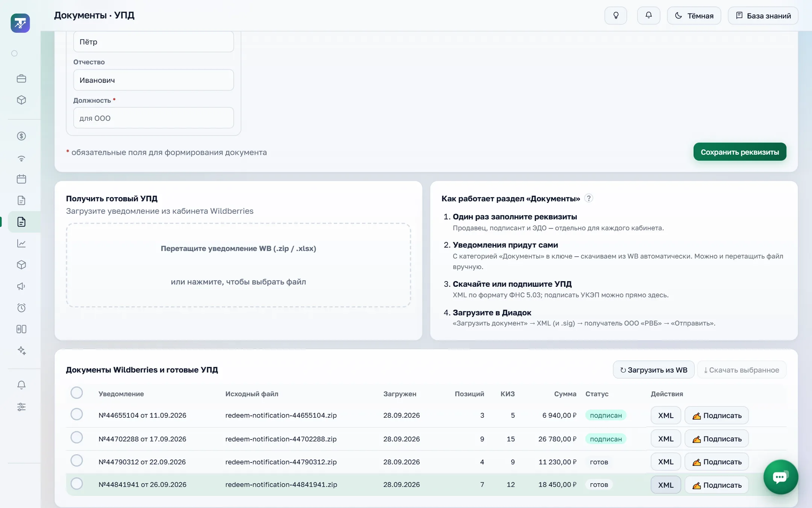Click Подписать for notification №44841941
Viewport: 812px width, 508px height.
click(717, 485)
